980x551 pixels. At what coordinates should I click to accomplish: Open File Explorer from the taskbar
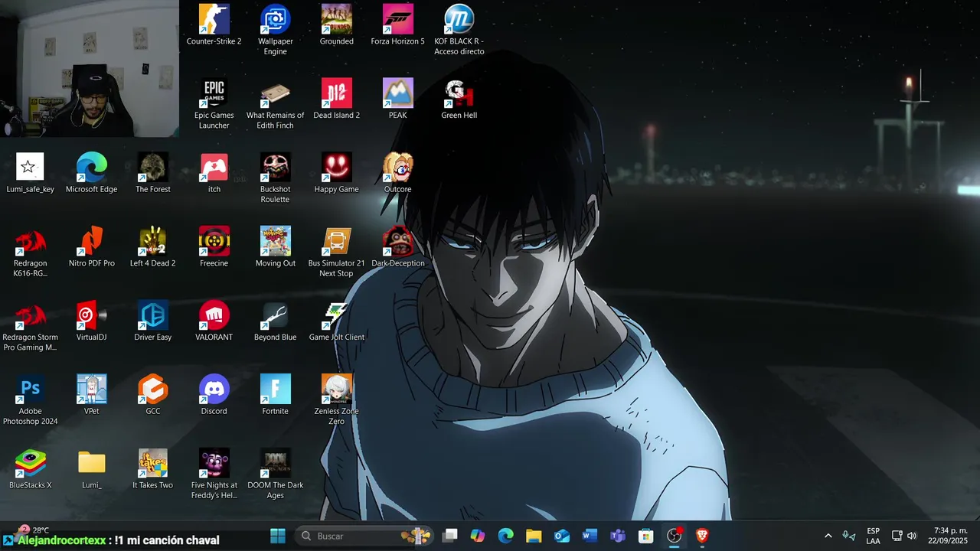pos(534,536)
